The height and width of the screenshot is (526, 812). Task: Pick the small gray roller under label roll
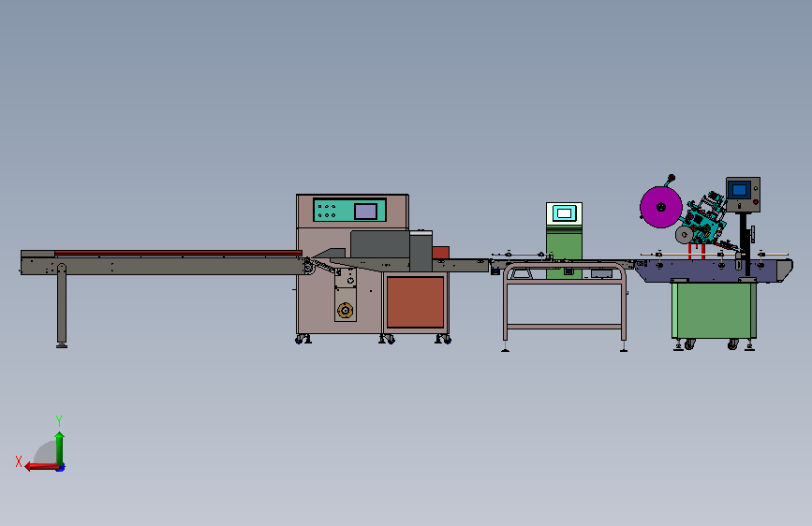(684, 235)
